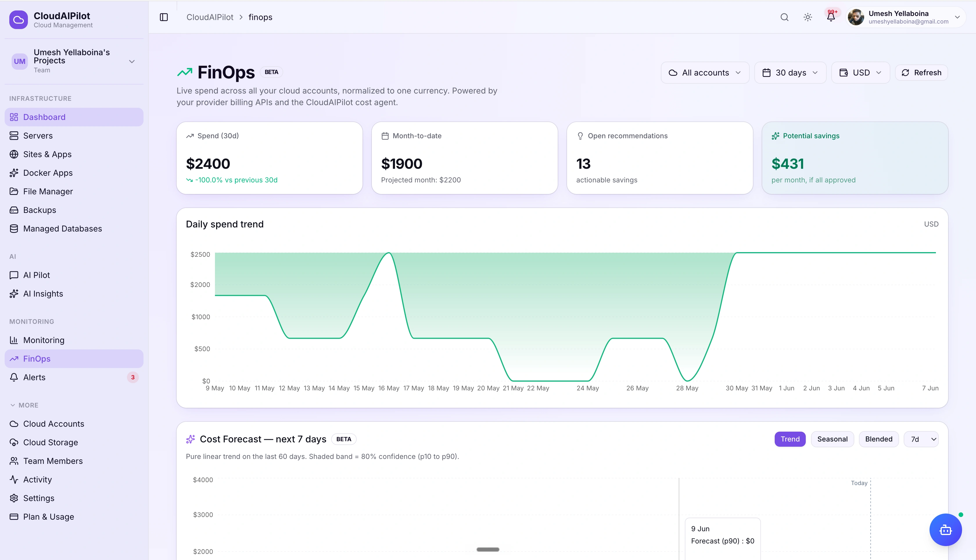Expand the user account menu chevron
Viewport: 976px width, 560px height.
point(957,17)
